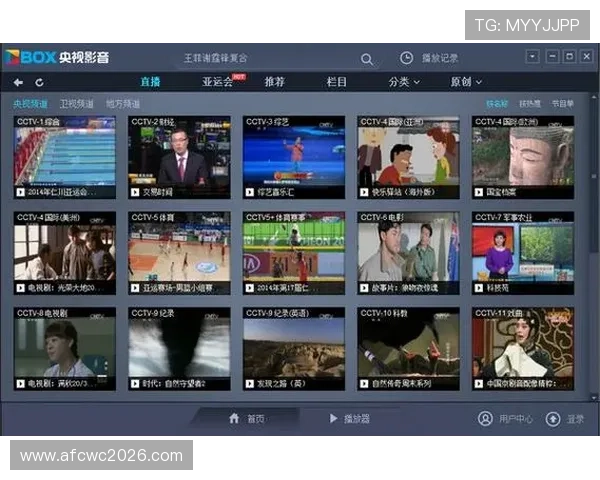Click play icon beside 亚运赛场-男篮小组赛
Screen dimensions: 600x480
135,288
